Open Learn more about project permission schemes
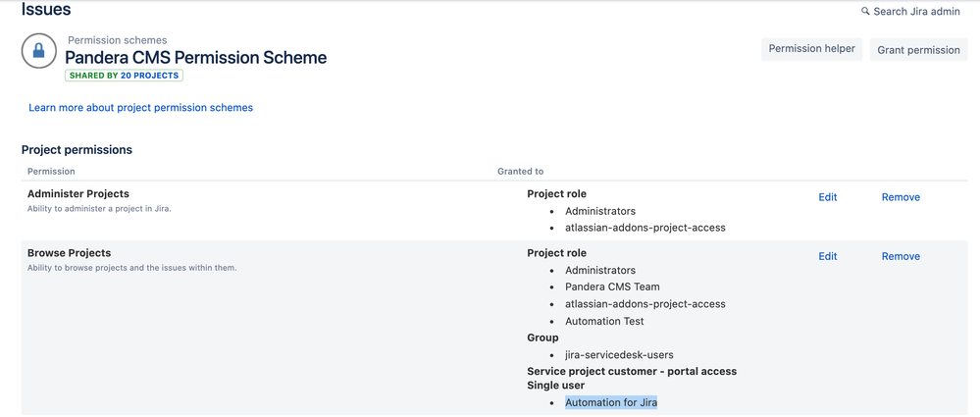This screenshot has height=417, width=980. (140, 108)
